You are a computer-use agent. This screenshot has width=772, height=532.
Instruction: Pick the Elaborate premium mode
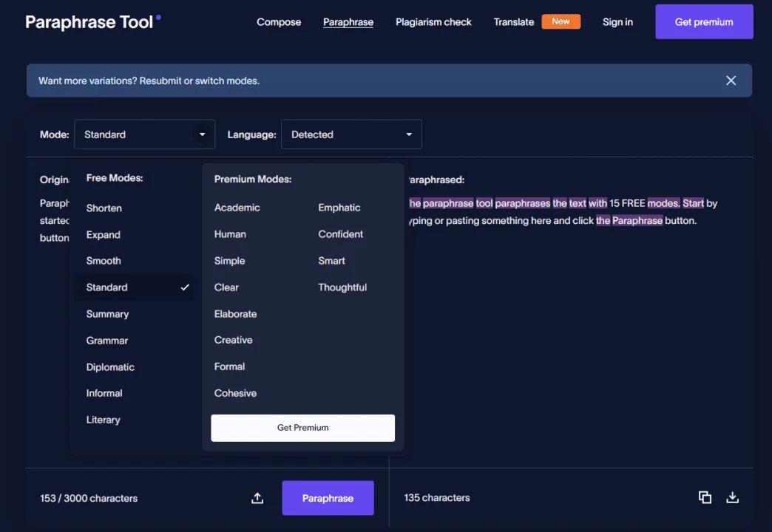coord(235,314)
